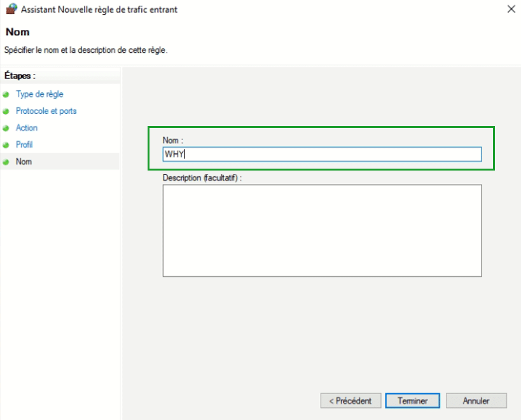Jump to the Action step
This screenshot has height=420, width=521.
(x=27, y=128)
